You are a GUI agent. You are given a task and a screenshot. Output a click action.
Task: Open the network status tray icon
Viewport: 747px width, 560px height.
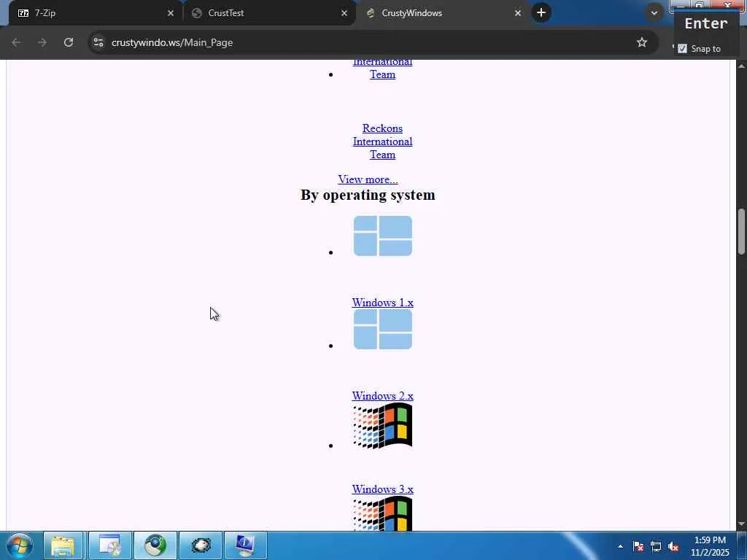tap(656, 546)
